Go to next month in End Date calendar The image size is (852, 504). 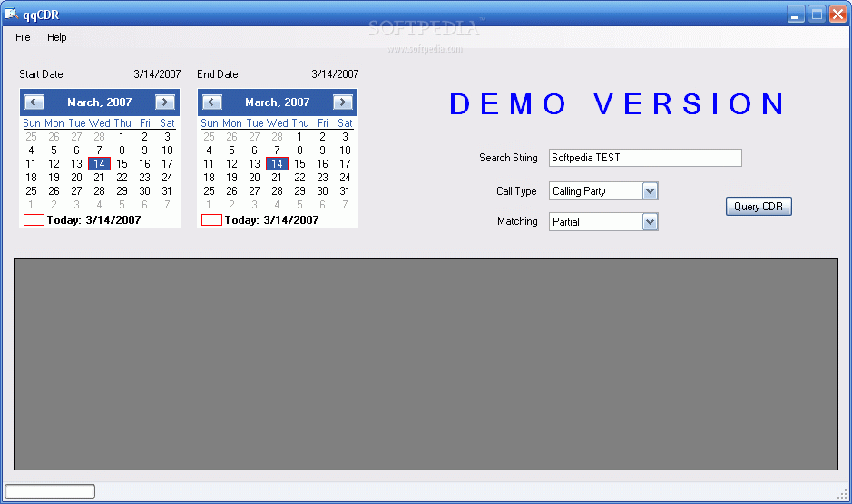[342, 102]
